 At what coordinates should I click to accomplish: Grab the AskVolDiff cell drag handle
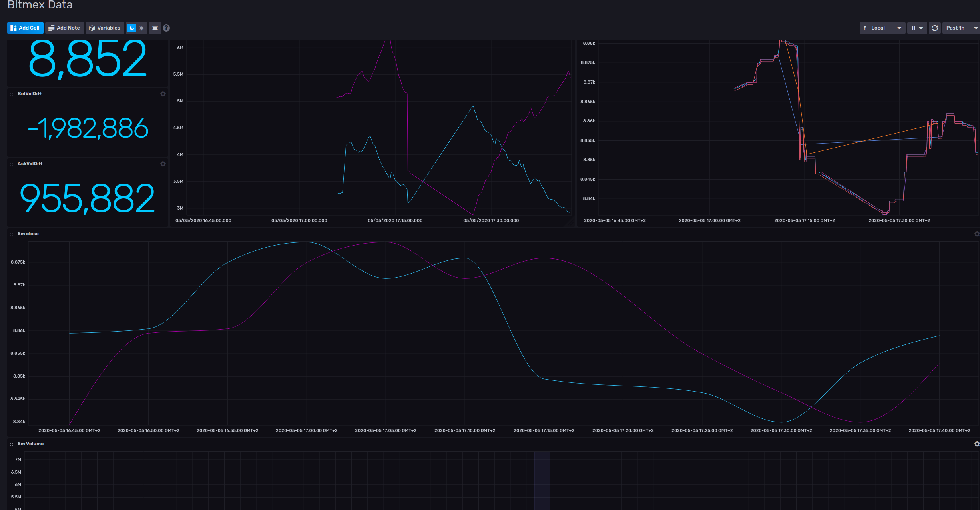12,164
